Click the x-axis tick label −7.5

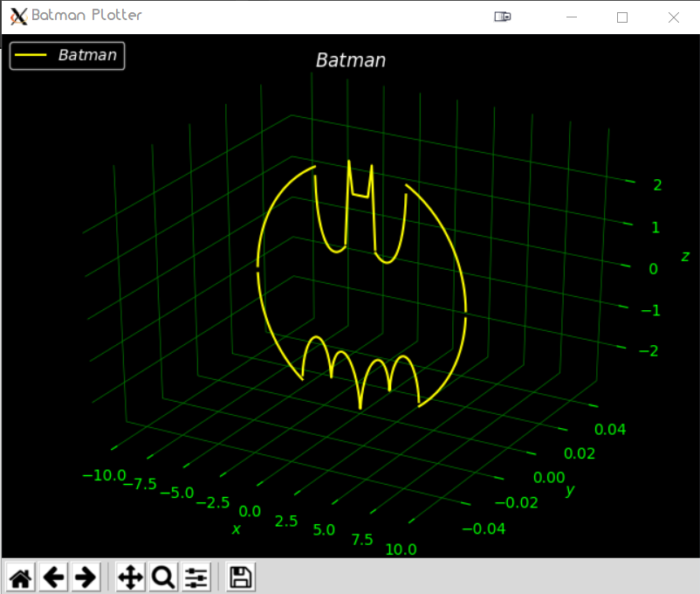pos(140,484)
